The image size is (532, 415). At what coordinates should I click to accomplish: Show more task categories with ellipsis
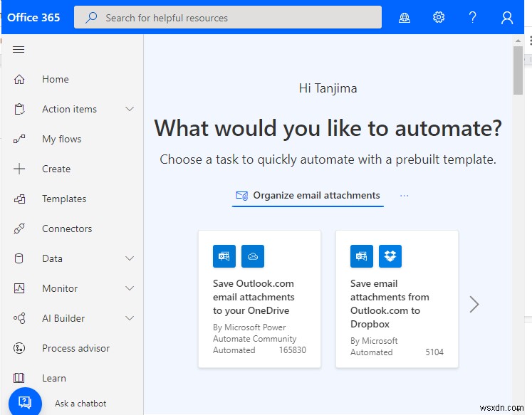[x=404, y=196]
